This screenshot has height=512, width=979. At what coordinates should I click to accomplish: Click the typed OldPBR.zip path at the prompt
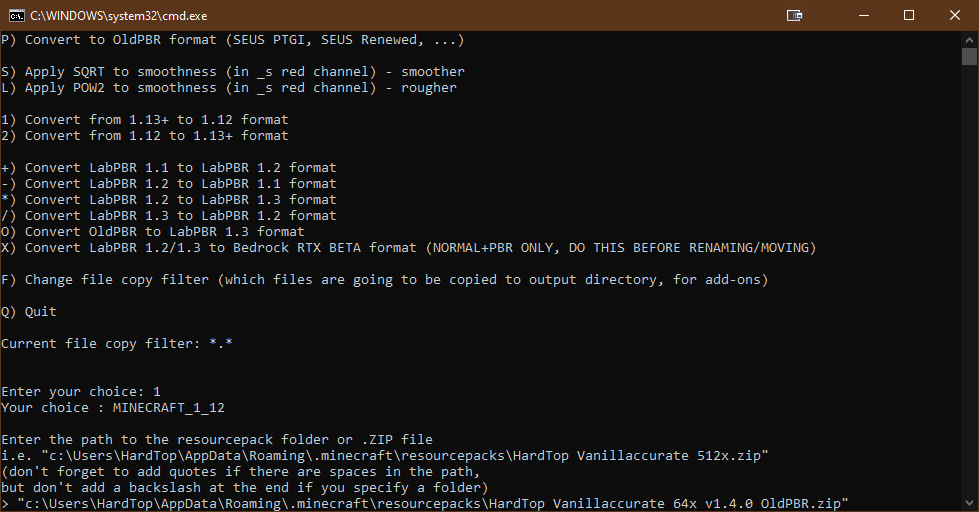click(430, 503)
